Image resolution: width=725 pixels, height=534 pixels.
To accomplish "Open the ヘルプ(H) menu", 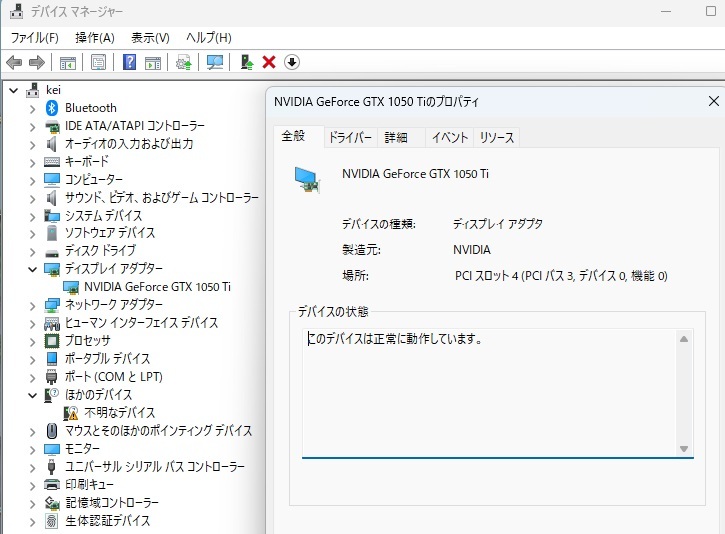I will pos(209,37).
